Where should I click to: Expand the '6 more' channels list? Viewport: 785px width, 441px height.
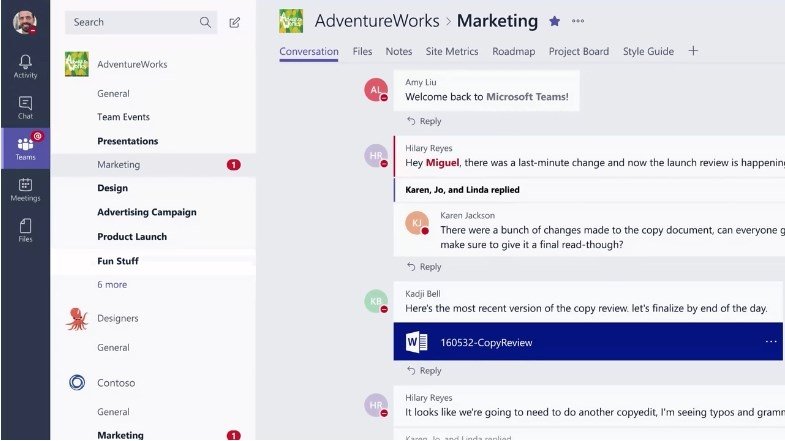pyautogui.click(x=112, y=284)
